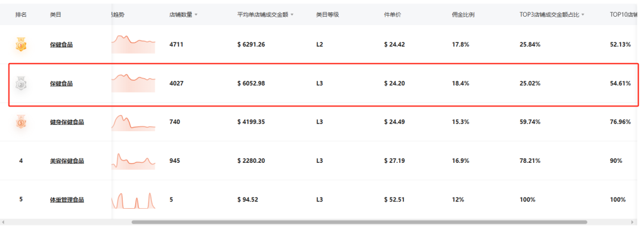The height and width of the screenshot is (226, 644).
Task: Select the unit price $ 52.51
Action: (394, 200)
